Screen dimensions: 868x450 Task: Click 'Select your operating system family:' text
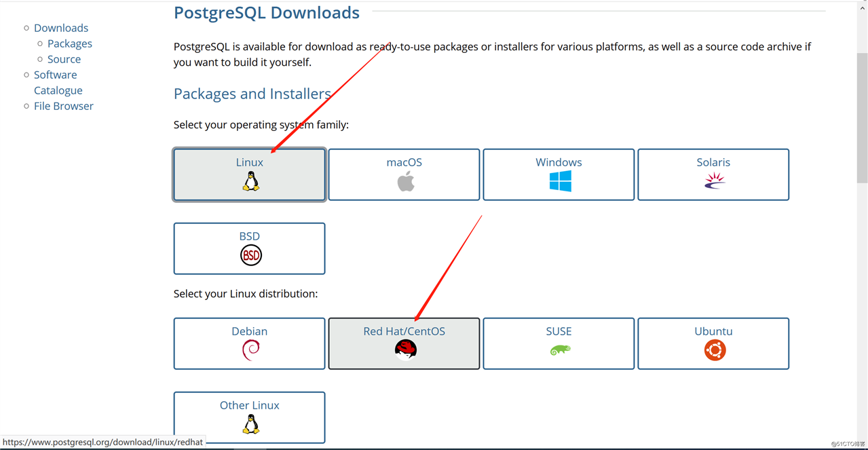[x=261, y=125]
